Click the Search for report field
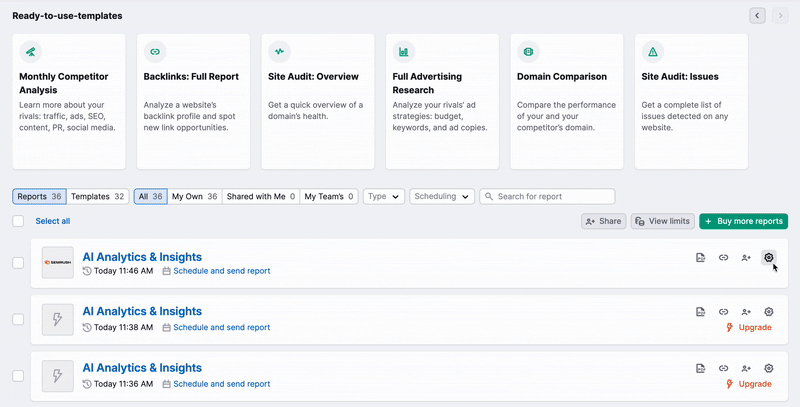 click(x=547, y=197)
